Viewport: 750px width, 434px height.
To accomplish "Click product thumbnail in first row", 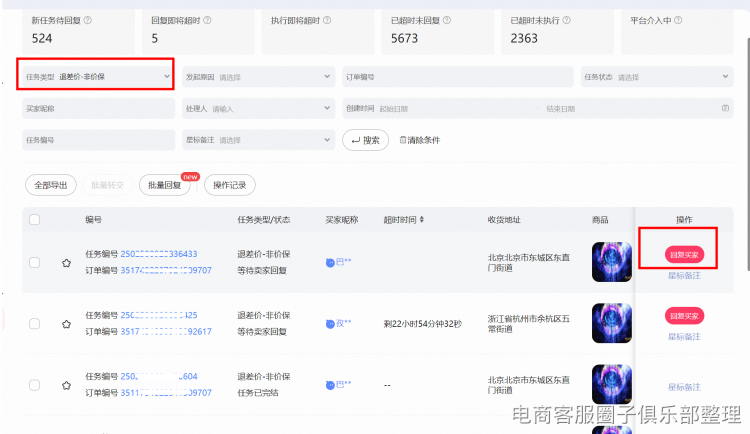I will [x=612, y=262].
